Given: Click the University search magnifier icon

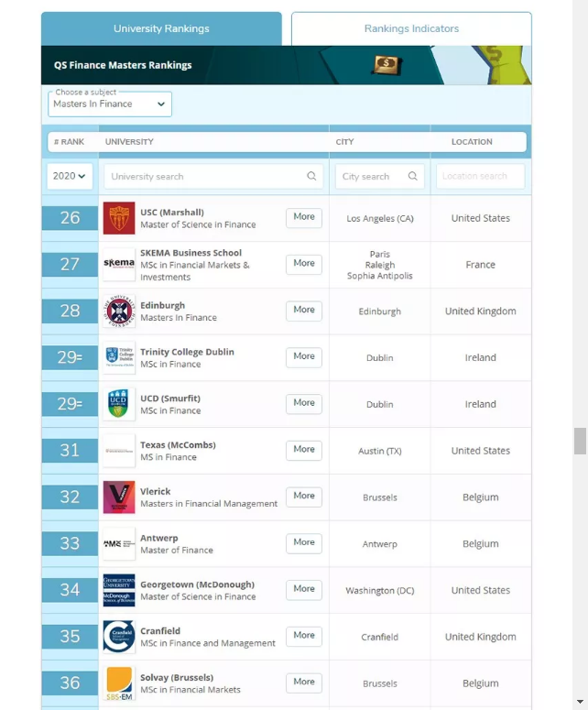Looking at the screenshot, I should [x=311, y=176].
